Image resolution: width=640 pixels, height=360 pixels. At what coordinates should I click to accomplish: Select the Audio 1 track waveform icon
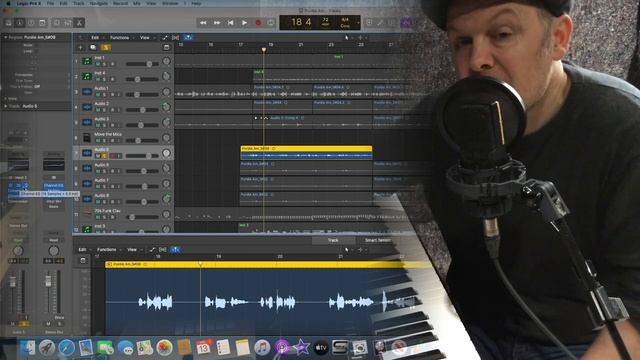pos(87,92)
